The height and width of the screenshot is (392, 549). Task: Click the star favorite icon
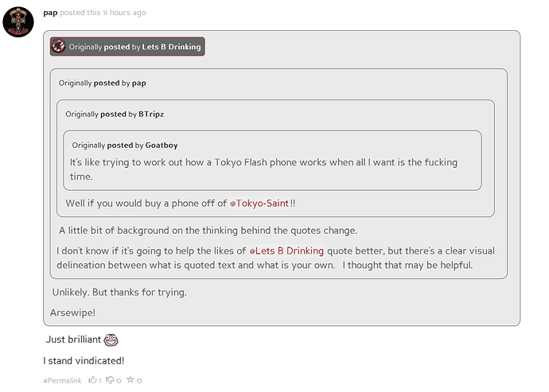point(129,381)
